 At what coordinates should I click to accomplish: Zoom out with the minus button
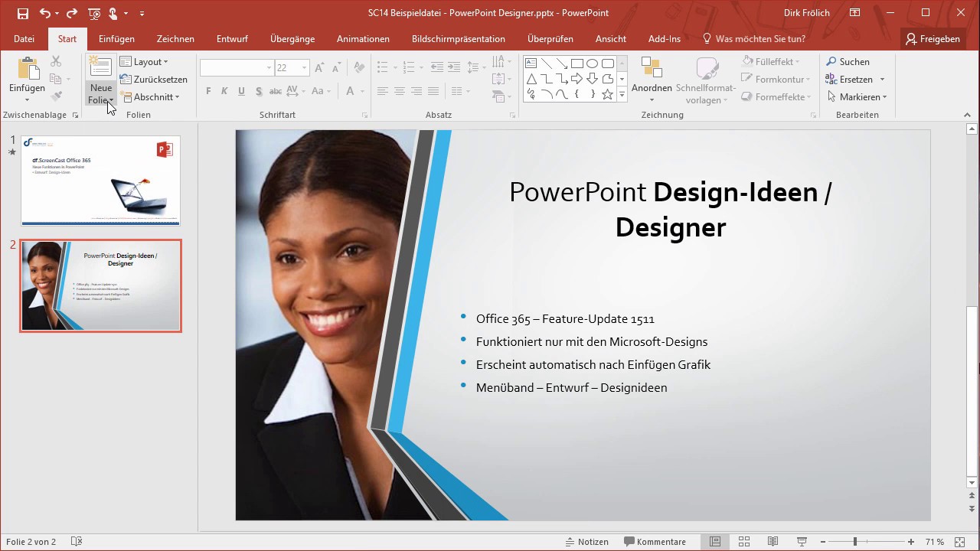point(823,542)
